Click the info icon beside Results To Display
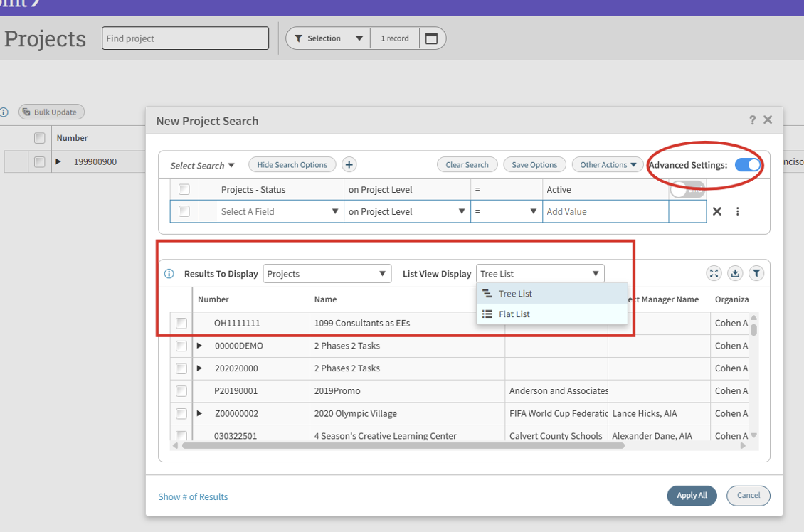 click(169, 274)
